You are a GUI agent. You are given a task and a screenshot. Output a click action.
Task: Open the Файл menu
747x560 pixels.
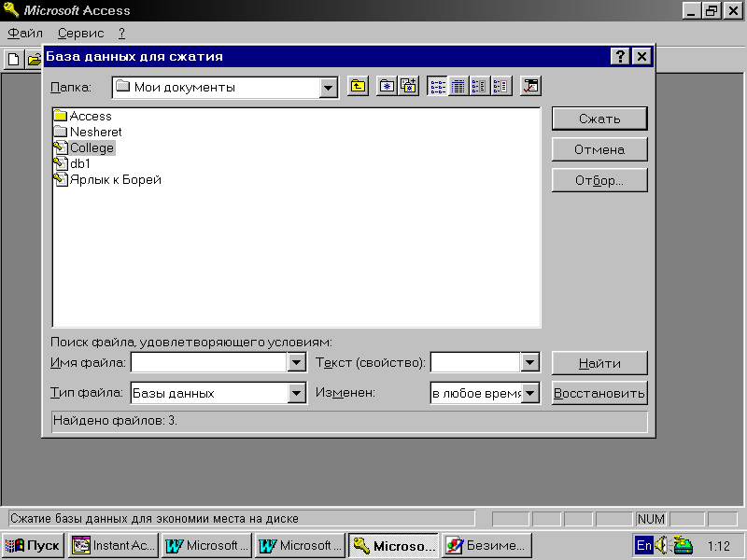pos(25,34)
